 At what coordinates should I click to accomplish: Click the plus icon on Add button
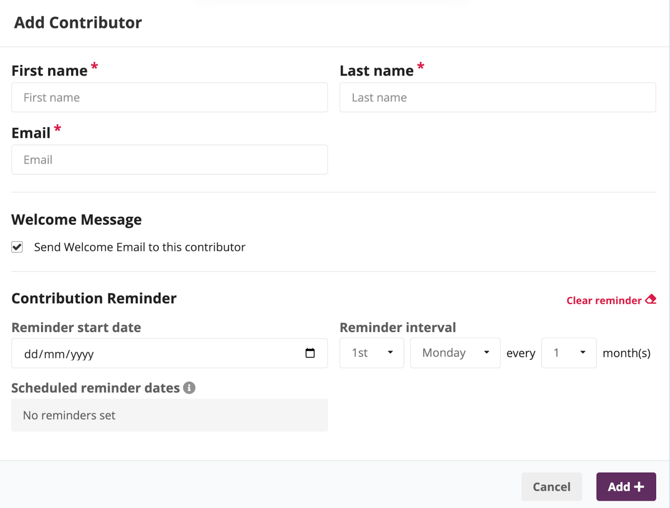pyautogui.click(x=639, y=487)
